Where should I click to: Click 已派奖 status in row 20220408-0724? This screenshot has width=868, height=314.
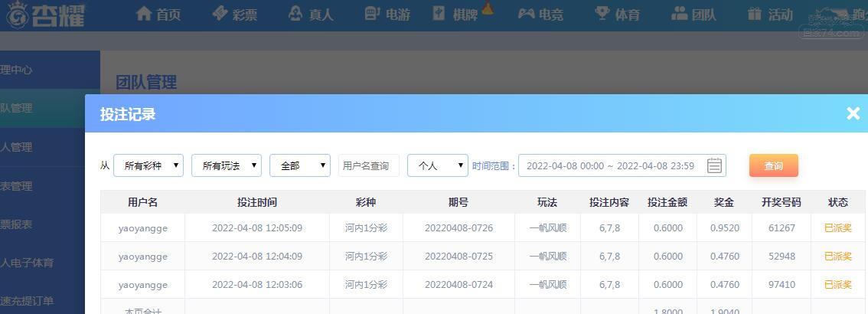coord(838,285)
